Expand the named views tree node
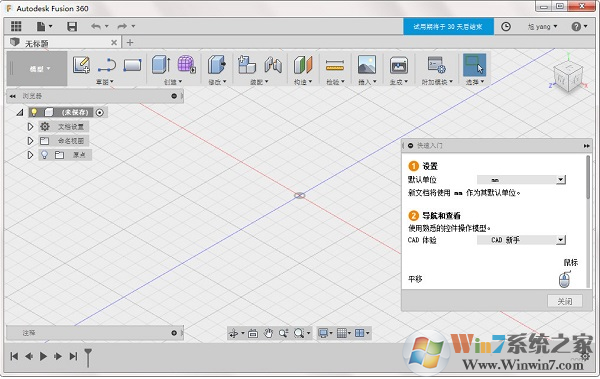The width and height of the screenshot is (600, 379). pos(30,141)
